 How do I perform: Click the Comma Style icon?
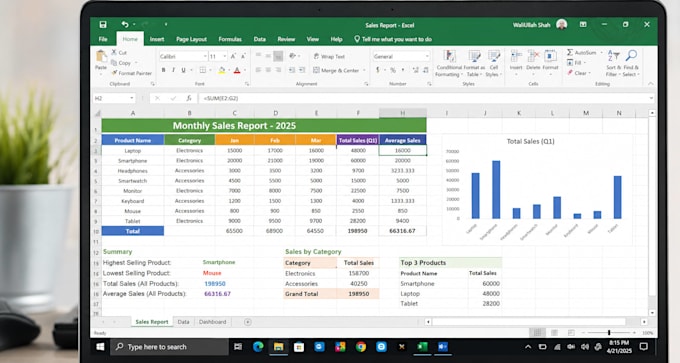(x=403, y=70)
